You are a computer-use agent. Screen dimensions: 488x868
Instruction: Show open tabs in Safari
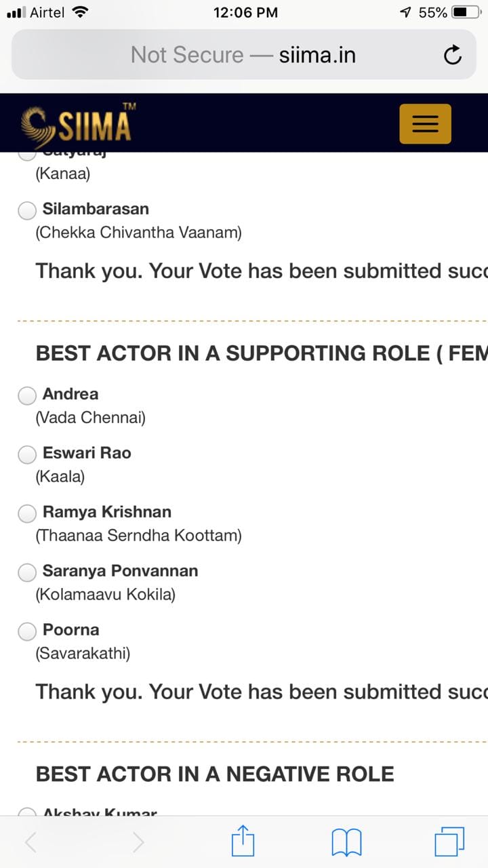449,842
